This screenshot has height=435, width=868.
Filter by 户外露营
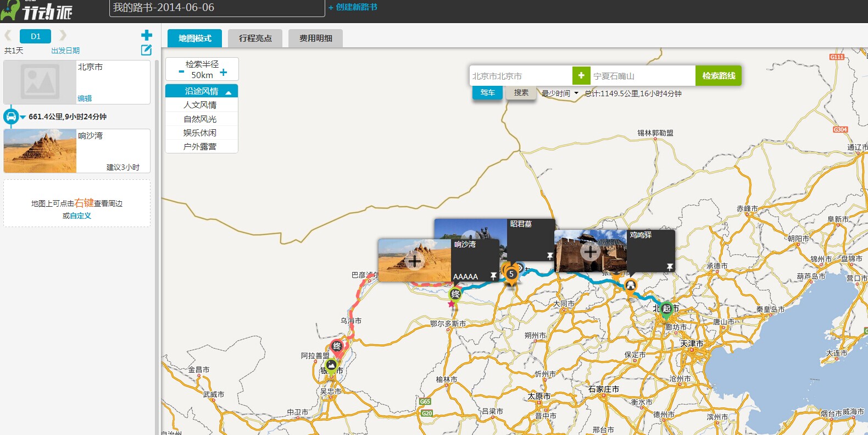click(x=202, y=146)
